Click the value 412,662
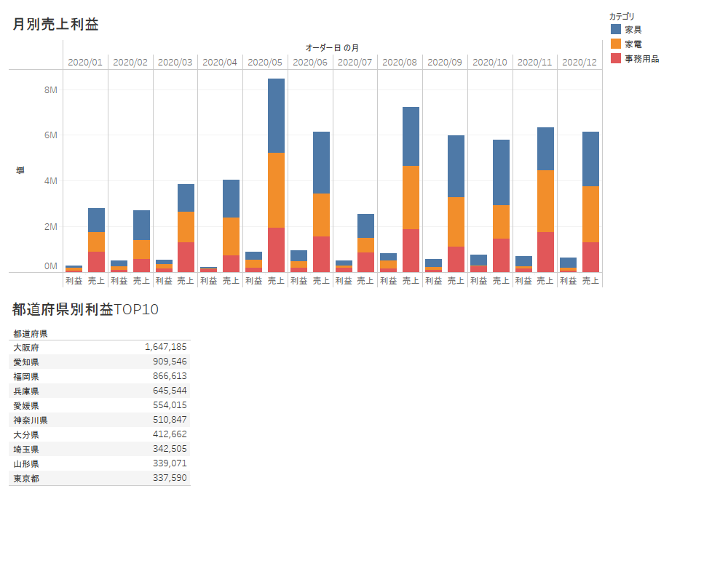The width and height of the screenshot is (728, 582). tap(170, 434)
